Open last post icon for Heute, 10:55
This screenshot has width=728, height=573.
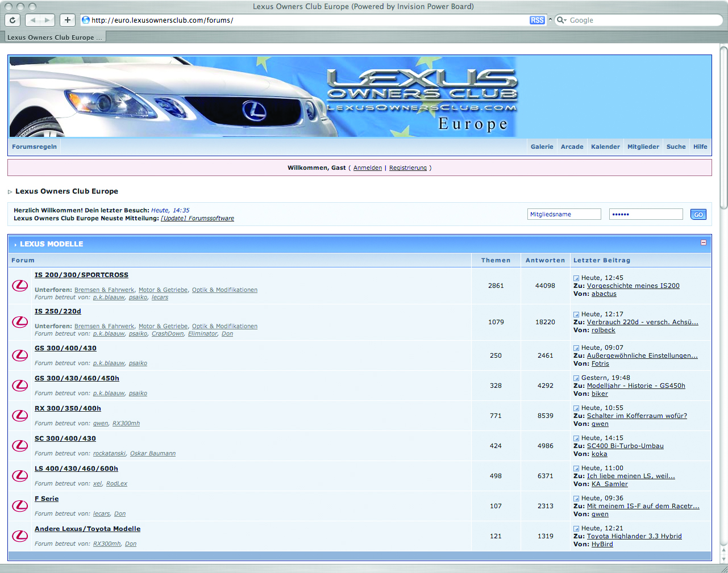576,408
